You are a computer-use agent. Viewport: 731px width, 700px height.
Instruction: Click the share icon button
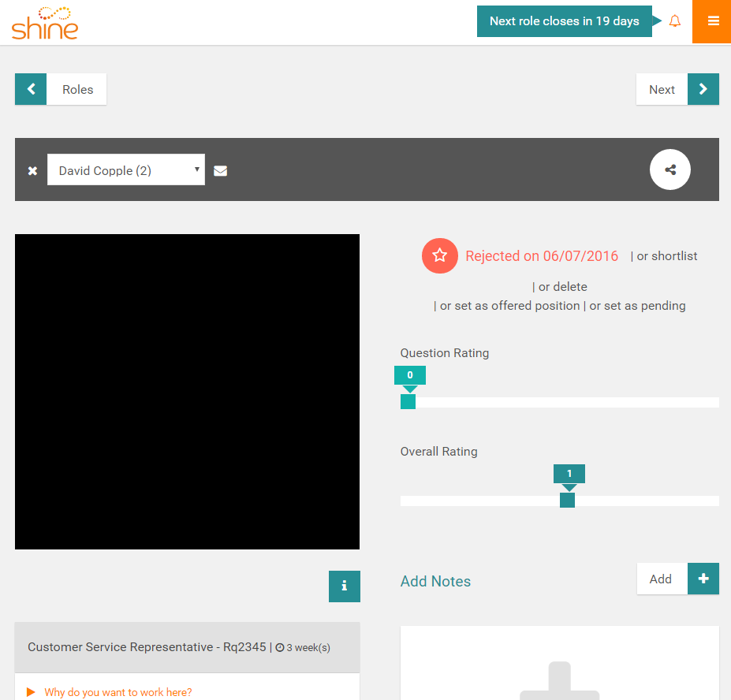[x=670, y=169]
